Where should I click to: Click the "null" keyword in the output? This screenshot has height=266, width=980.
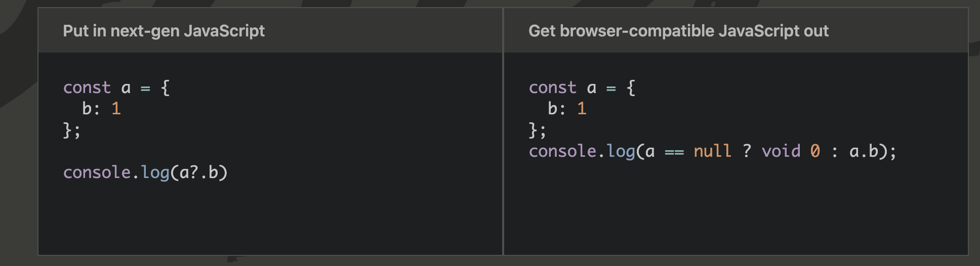point(712,151)
